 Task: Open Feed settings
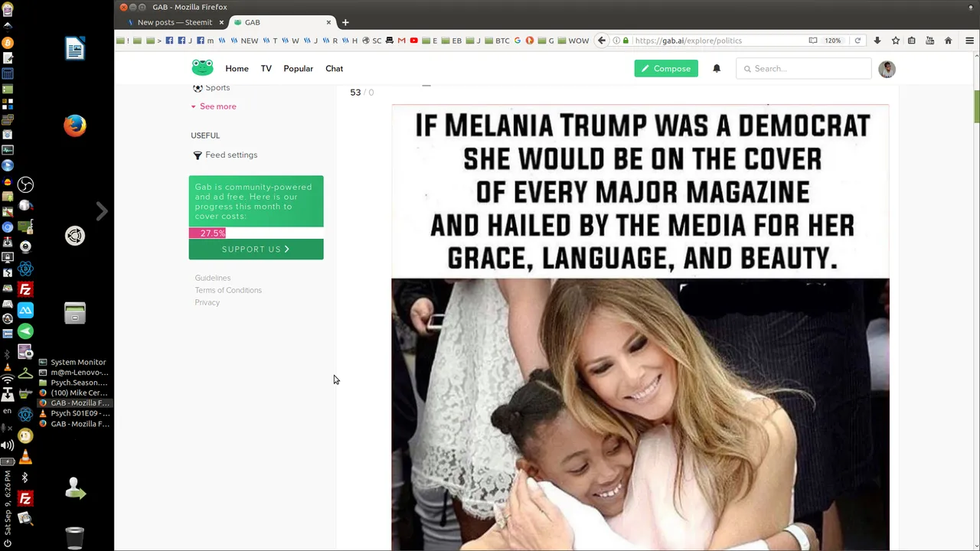coord(225,155)
